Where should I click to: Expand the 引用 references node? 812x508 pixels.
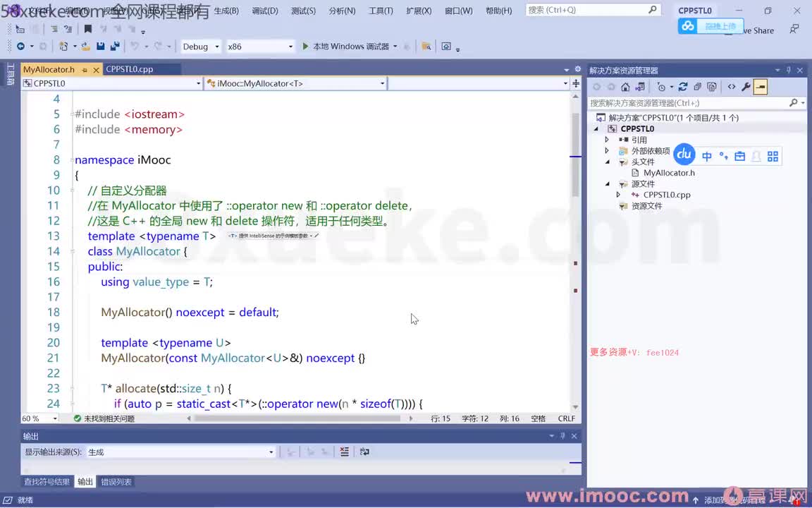pos(607,140)
